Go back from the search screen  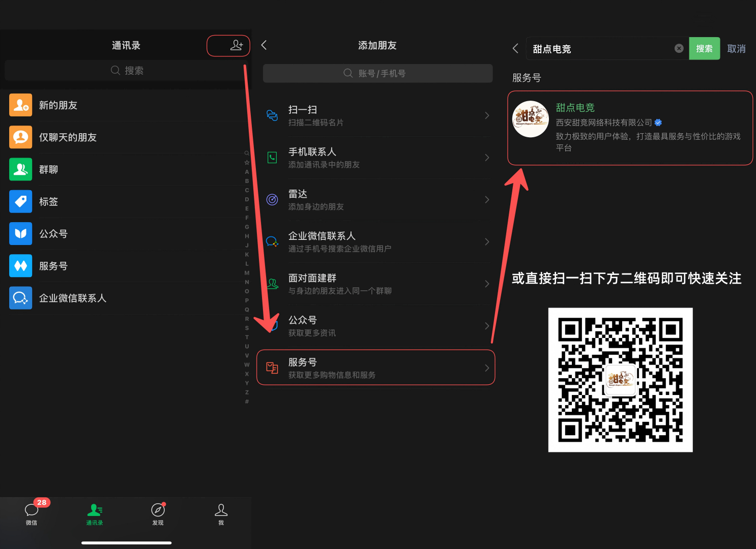coord(515,48)
